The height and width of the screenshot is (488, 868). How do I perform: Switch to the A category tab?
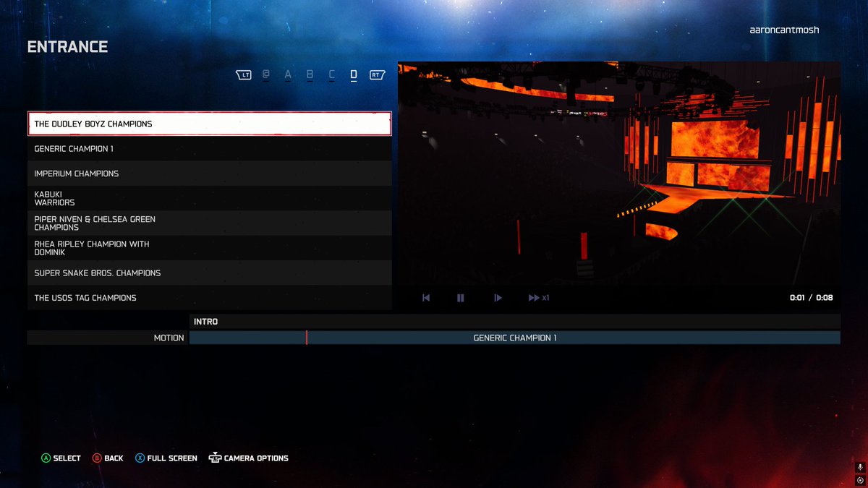tap(288, 74)
